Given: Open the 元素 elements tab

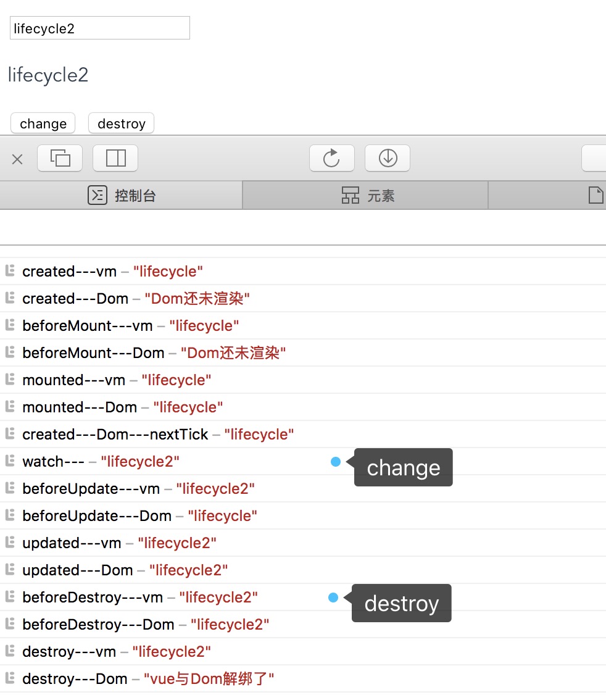Looking at the screenshot, I should (367, 196).
